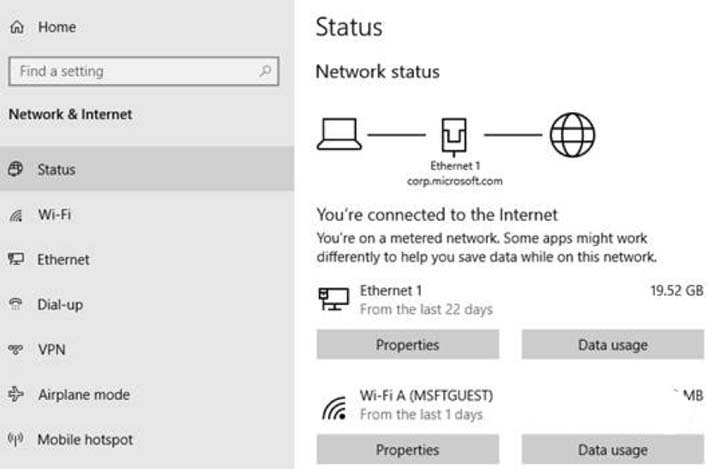Viewport: 722px width, 469px height.
Task: Click the Ethernet monitor icon in sidebar
Action: 16,260
